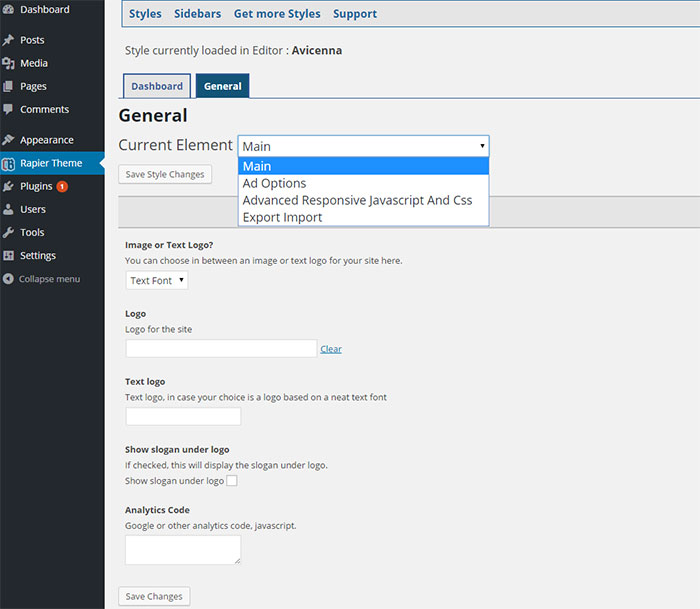The height and width of the screenshot is (609, 700).
Task: Click the Tools wrench icon
Action: click(8, 233)
